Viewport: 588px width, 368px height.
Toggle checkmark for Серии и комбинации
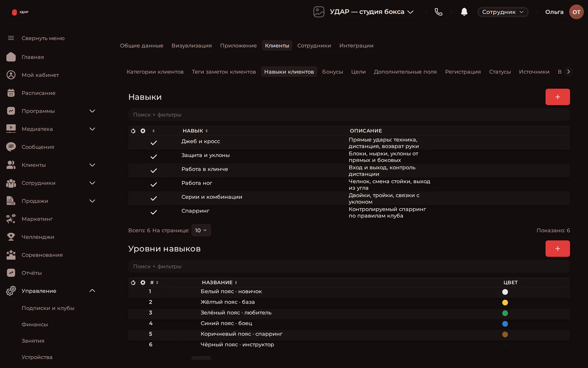[x=154, y=198]
